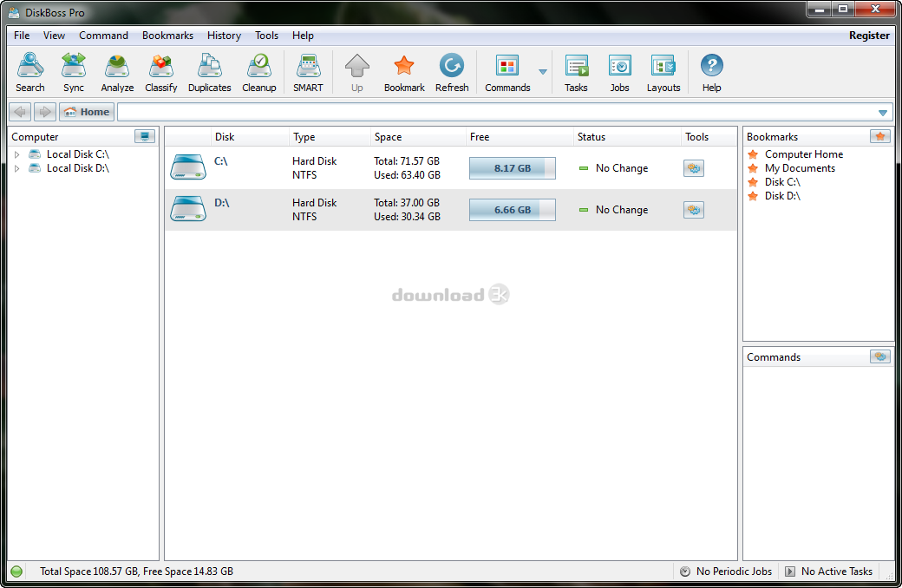Screen dimensions: 902x588
Task: Open the disk Cleanup tool
Action: [258, 73]
